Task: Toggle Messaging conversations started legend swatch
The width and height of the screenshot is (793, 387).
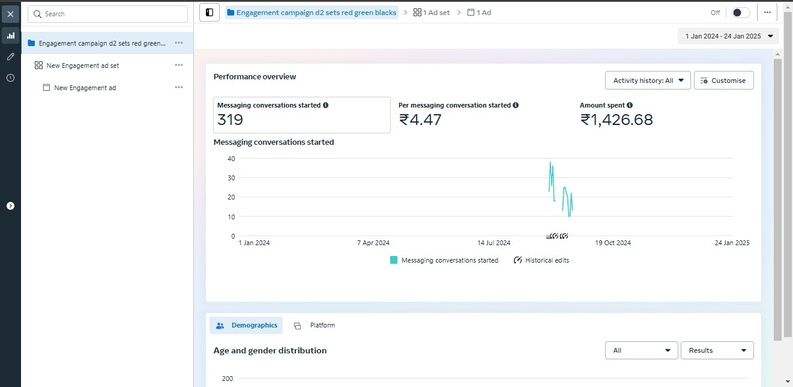Action: point(394,260)
